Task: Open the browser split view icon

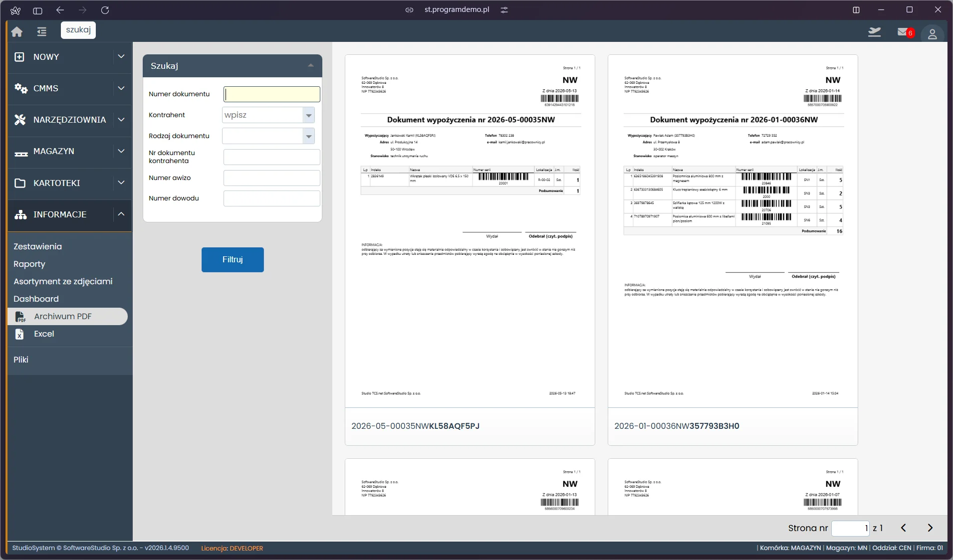Action: (x=856, y=10)
